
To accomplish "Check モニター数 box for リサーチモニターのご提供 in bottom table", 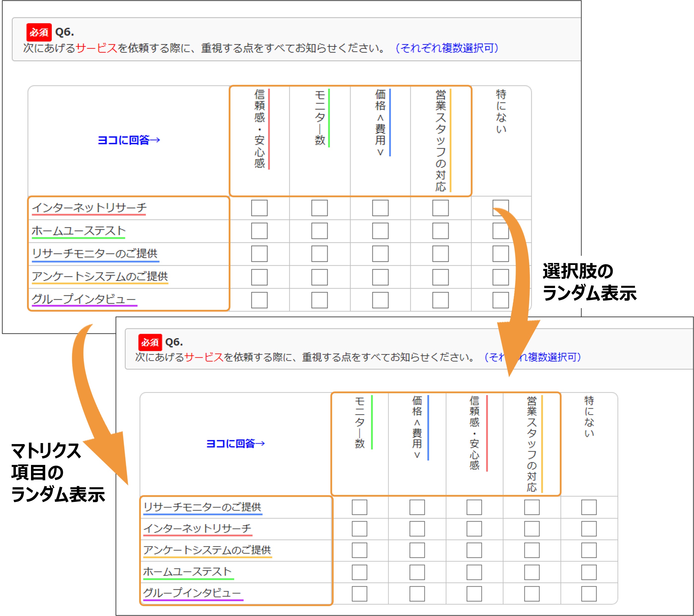I will coord(359,507).
